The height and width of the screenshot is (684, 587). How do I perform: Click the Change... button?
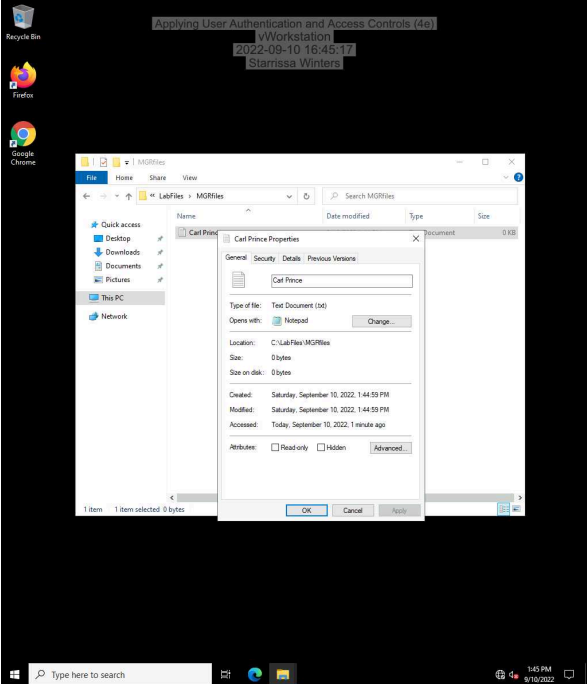(382, 321)
